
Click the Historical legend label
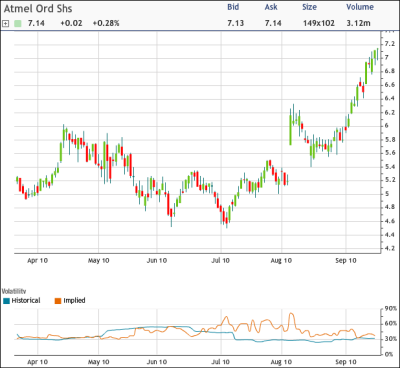click(26, 301)
